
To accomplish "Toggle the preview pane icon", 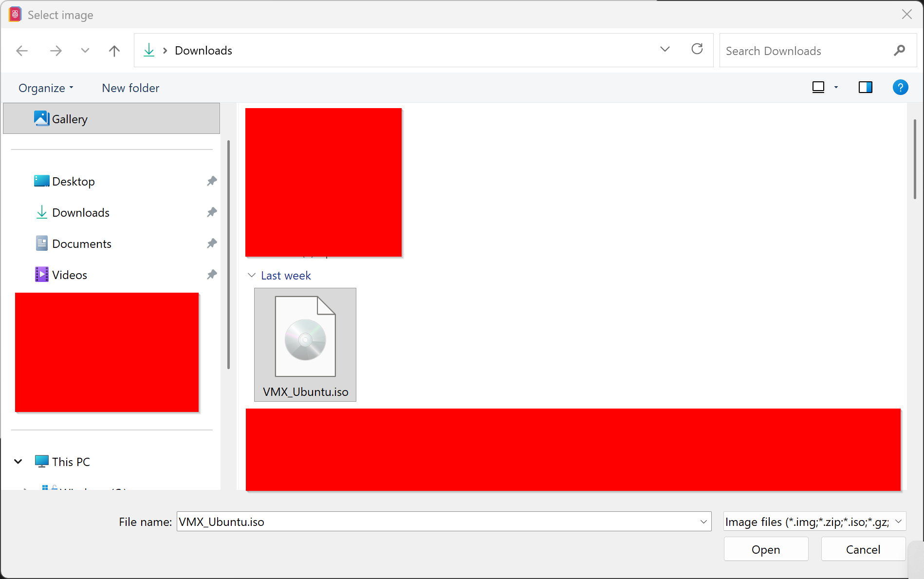I will tap(866, 87).
